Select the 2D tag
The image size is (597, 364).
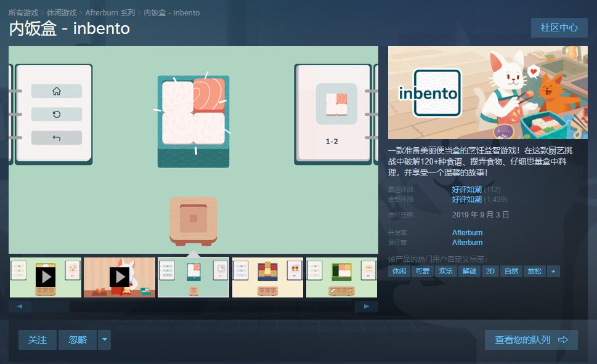click(490, 271)
